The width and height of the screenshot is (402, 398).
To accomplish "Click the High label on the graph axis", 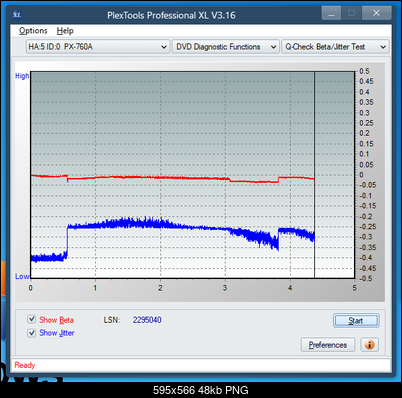I will [x=22, y=76].
